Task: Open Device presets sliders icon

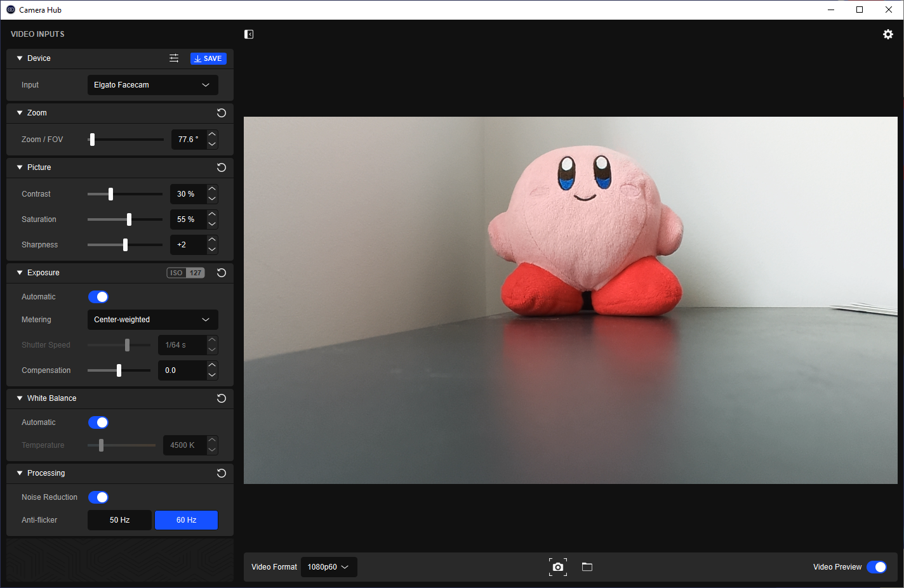Action: (x=174, y=58)
